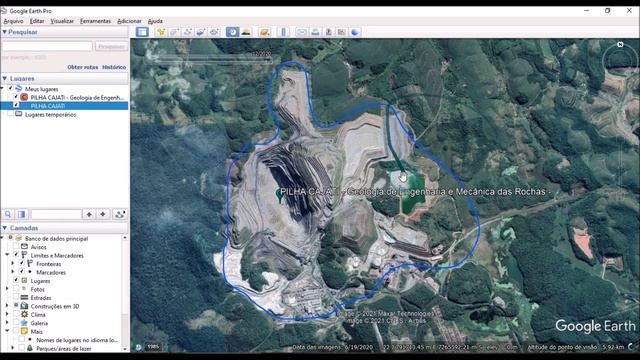
Task: Move selected place up with the arrow
Action: pos(89,214)
